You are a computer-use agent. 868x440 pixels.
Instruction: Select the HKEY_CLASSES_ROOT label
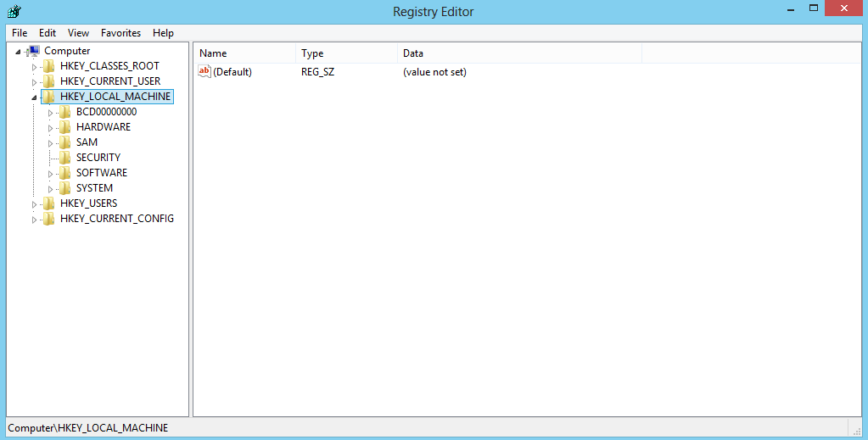pyautogui.click(x=109, y=66)
